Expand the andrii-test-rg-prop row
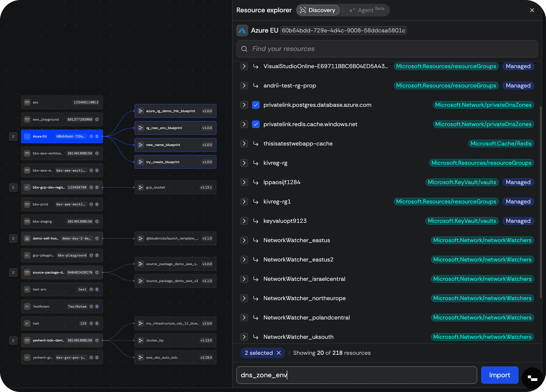This screenshot has height=392, width=546. pos(244,86)
